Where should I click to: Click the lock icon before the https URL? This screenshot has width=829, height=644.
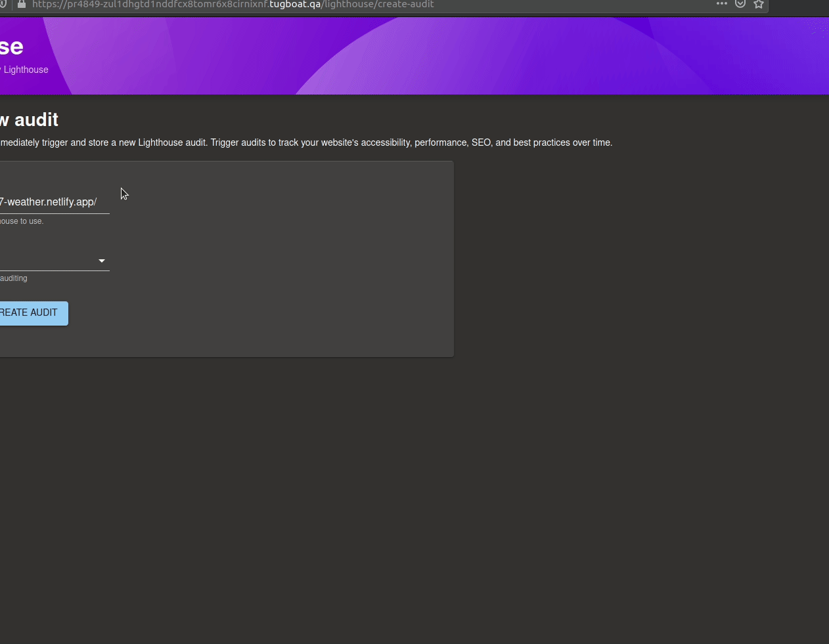pyautogui.click(x=22, y=5)
